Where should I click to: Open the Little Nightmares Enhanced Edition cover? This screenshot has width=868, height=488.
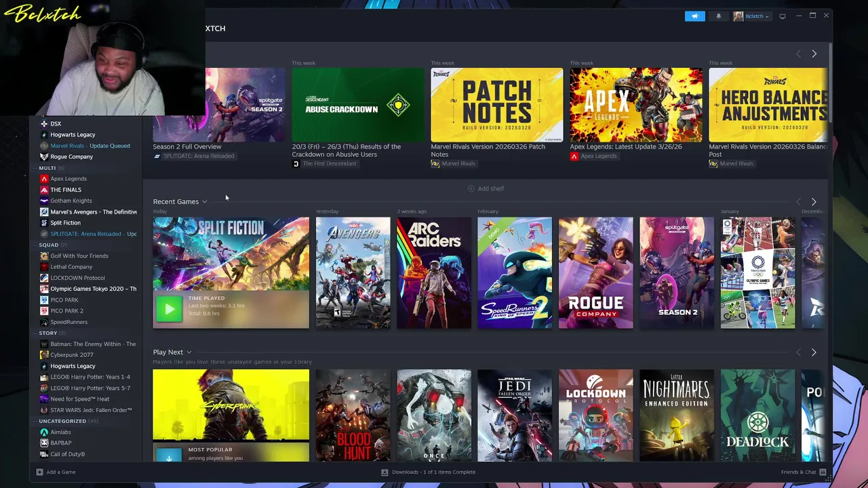pos(677,415)
